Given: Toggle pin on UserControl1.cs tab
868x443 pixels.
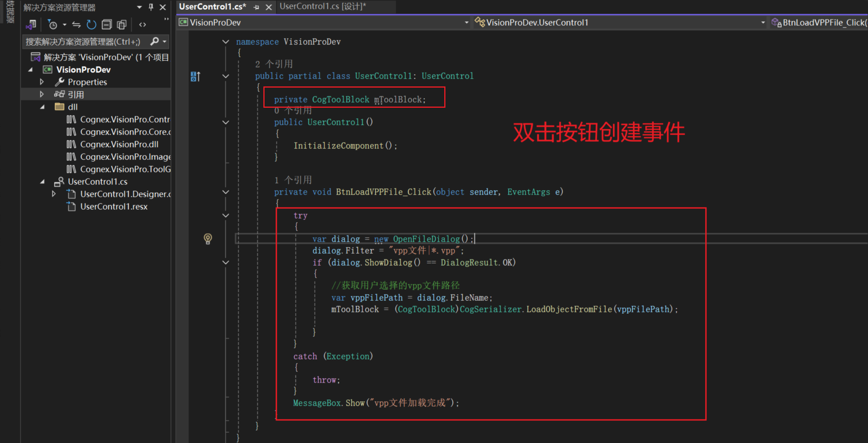Looking at the screenshot, I should coord(256,7).
